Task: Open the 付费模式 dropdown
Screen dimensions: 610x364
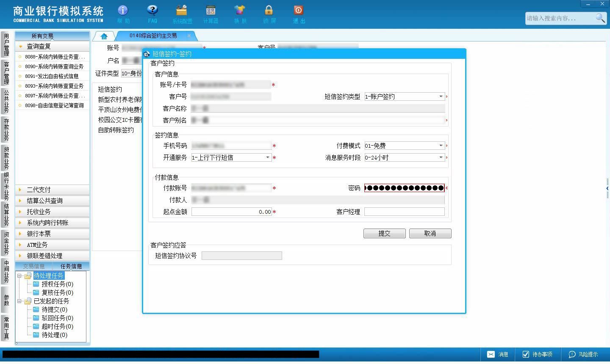Action: (441, 146)
